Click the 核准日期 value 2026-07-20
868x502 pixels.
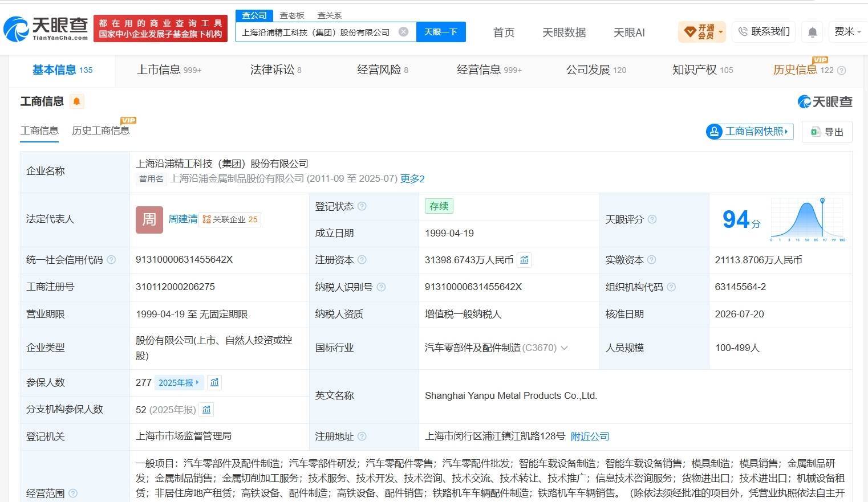click(x=739, y=314)
